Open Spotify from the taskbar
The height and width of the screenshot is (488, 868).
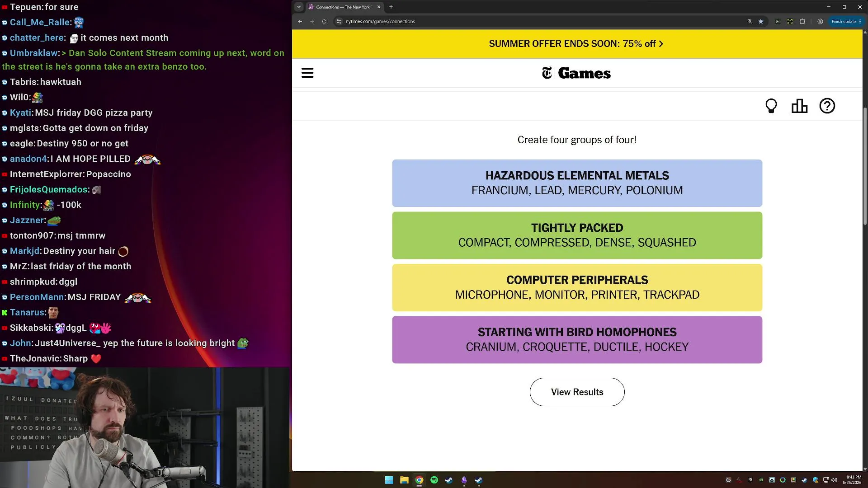point(434,480)
